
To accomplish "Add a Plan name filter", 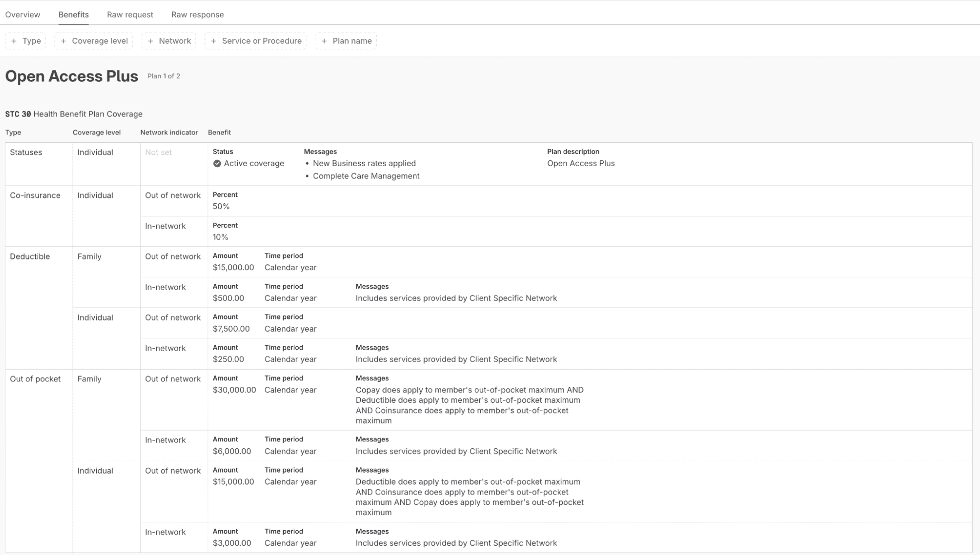I will [x=346, y=41].
